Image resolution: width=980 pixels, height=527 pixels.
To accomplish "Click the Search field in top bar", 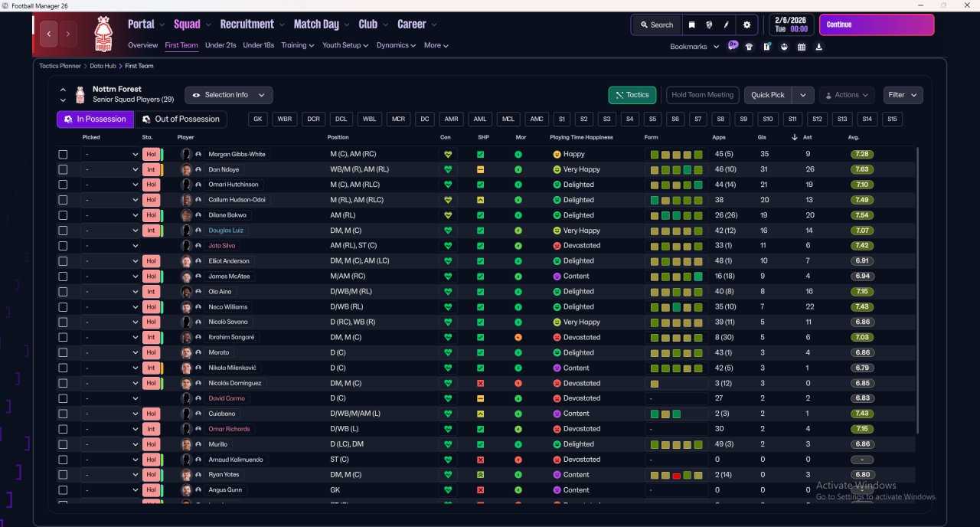I will pyautogui.click(x=656, y=25).
